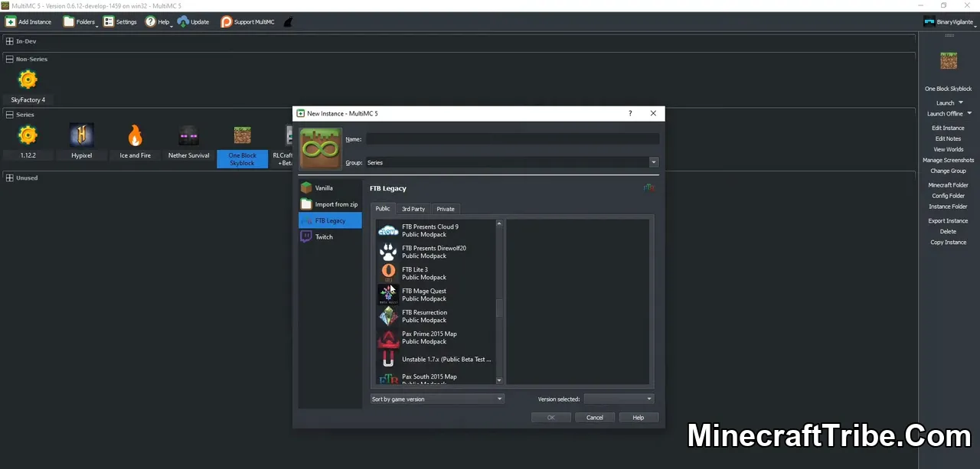Click the modpack list scroll up arrow
The width and height of the screenshot is (980, 469).
499,223
